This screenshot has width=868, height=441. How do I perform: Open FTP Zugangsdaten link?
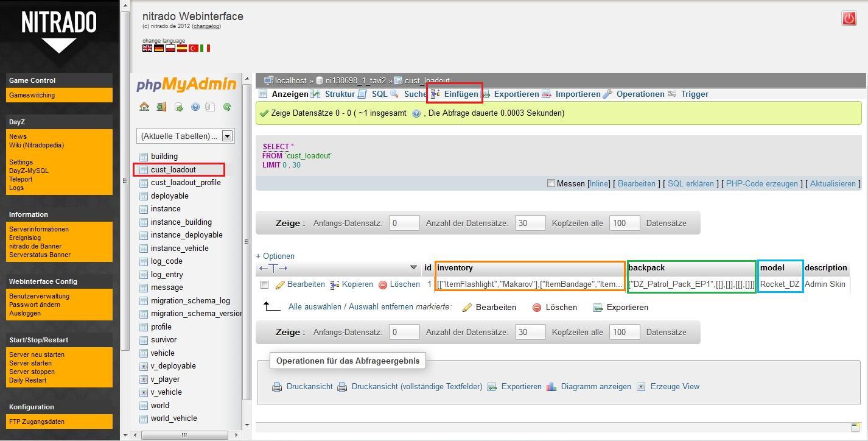(37, 422)
